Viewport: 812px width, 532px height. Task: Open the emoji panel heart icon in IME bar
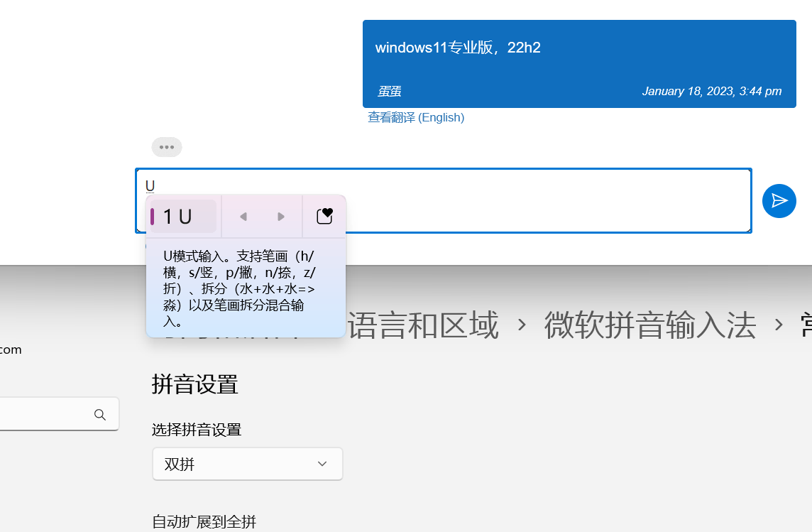click(324, 216)
